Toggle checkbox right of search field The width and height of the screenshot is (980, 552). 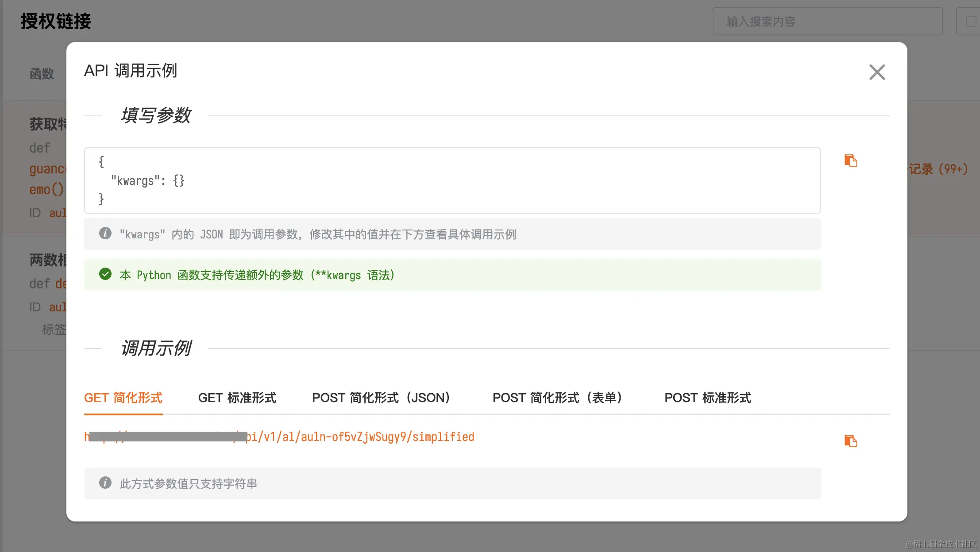coord(970,21)
